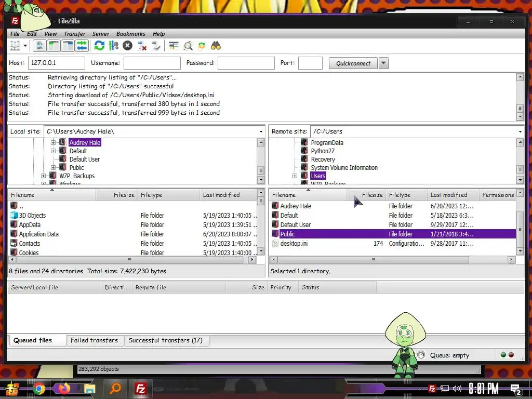The image size is (532, 399).
Task: Sort the remote list by Filetype column
Action: [406, 195]
